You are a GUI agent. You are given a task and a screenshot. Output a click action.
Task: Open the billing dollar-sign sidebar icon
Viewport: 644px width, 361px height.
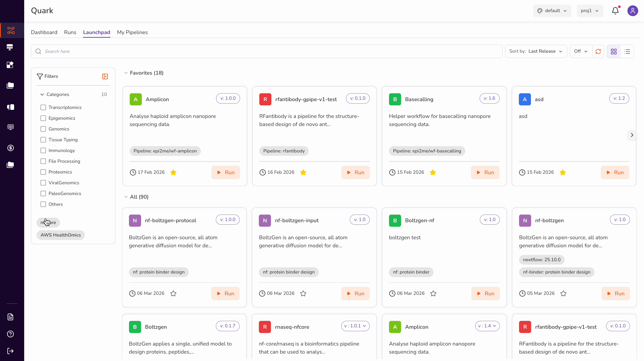pyautogui.click(x=11, y=148)
